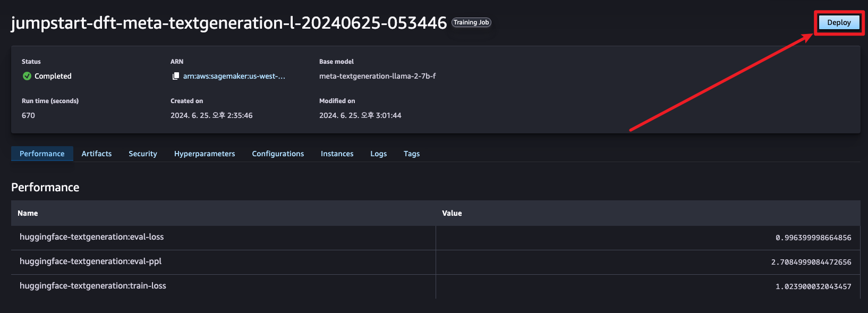Click the eval-loss value 0.996399998664856
Image resolution: width=868 pixels, height=313 pixels.
coord(813,238)
